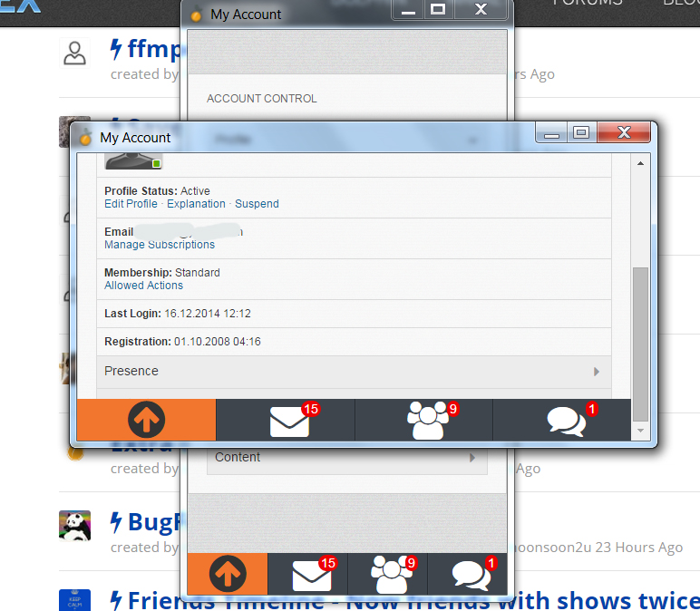Open Edit Profile link
This screenshot has width=700, height=611.
coord(131,204)
